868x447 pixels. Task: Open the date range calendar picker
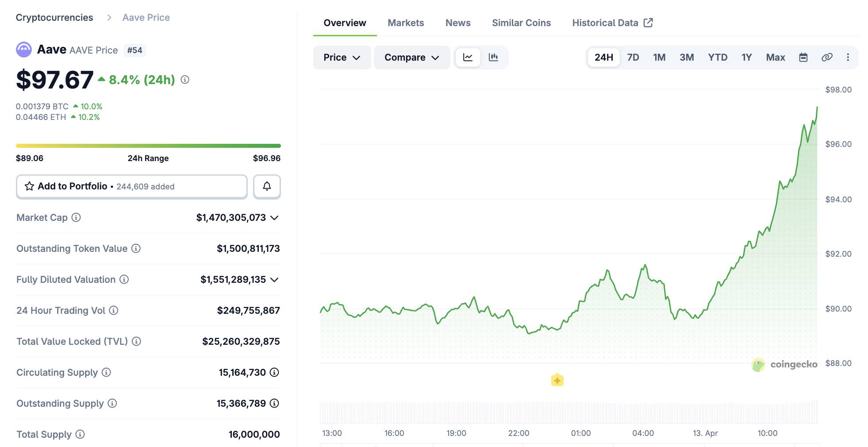point(804,57)
